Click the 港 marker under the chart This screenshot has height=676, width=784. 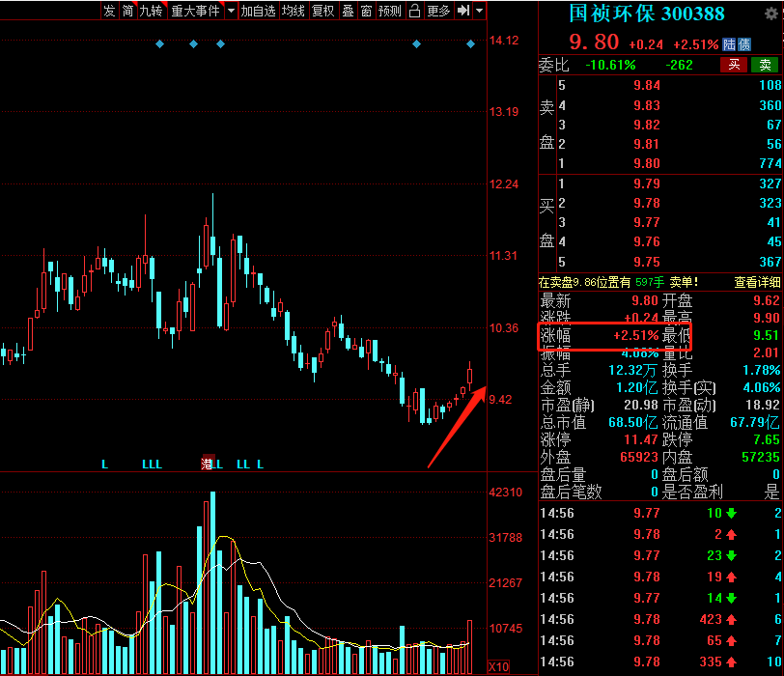207,464
